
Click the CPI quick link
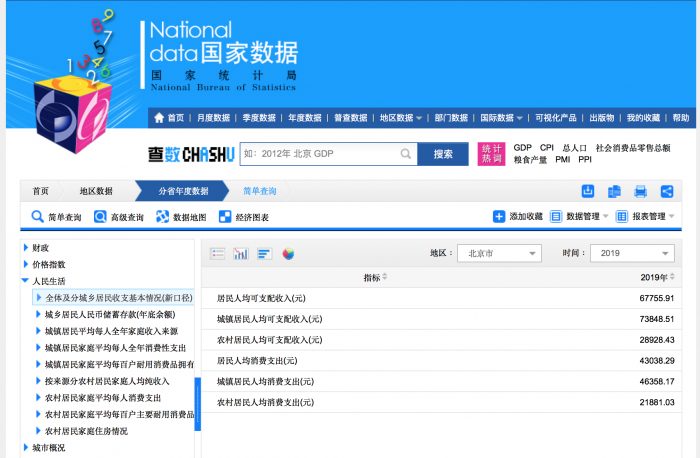547,148
